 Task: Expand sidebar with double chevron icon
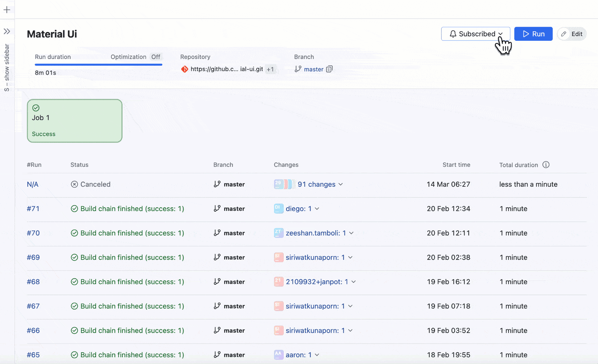pyautogui.click(x=7, y=31)
